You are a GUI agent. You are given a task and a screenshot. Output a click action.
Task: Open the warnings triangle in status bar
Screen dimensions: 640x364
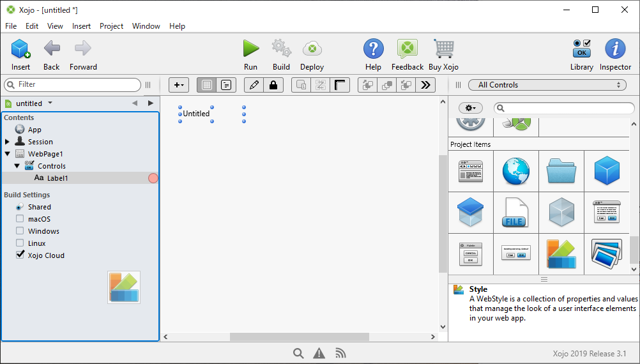click(319, 353)
